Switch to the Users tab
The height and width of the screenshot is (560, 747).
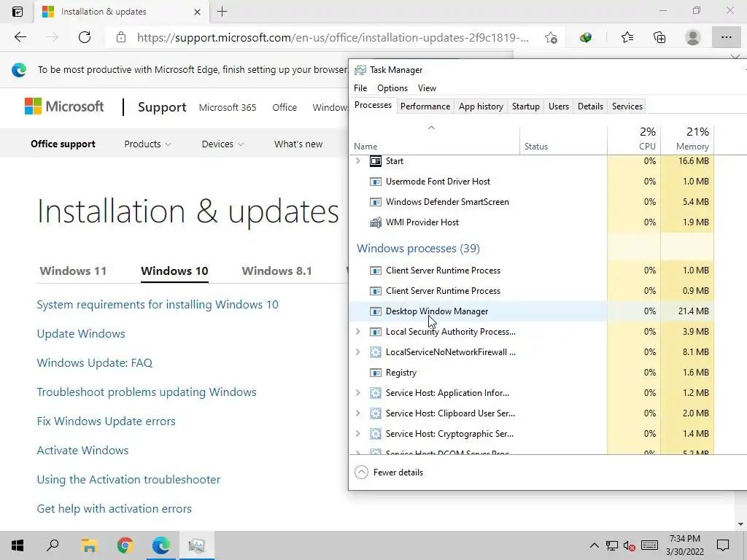point(558,106)
